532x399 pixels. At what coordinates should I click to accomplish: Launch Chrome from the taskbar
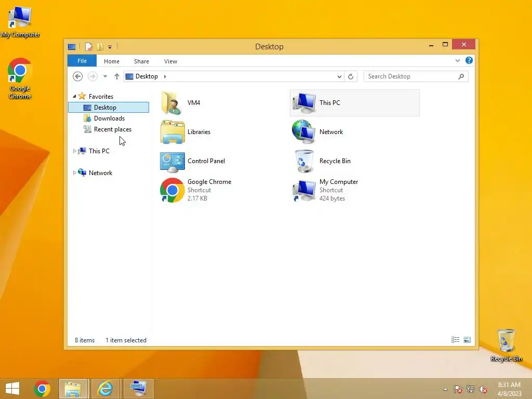[42, 389]
